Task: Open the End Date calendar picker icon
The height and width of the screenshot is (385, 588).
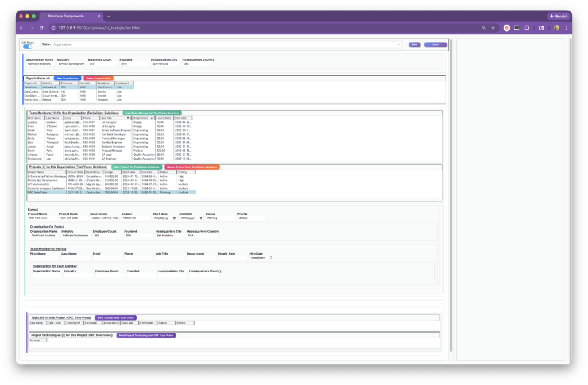Action: coord(200,218)
